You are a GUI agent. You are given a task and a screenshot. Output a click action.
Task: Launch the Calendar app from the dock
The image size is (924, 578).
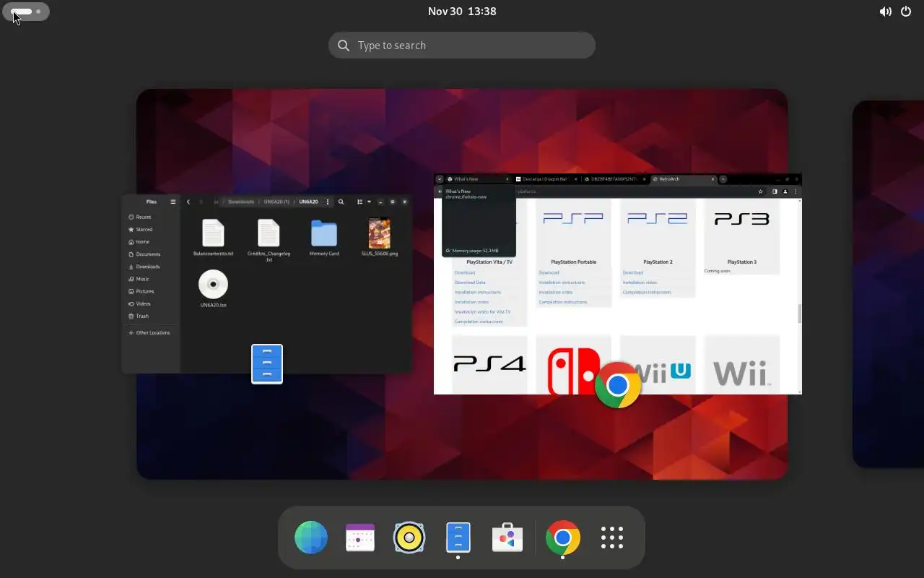360,538
